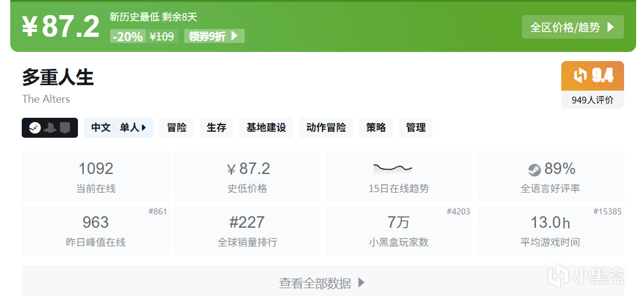Open the 963 昨日峰值在线 stat card
This screenshot has height=296, width=644.
(x=95, y=230)
